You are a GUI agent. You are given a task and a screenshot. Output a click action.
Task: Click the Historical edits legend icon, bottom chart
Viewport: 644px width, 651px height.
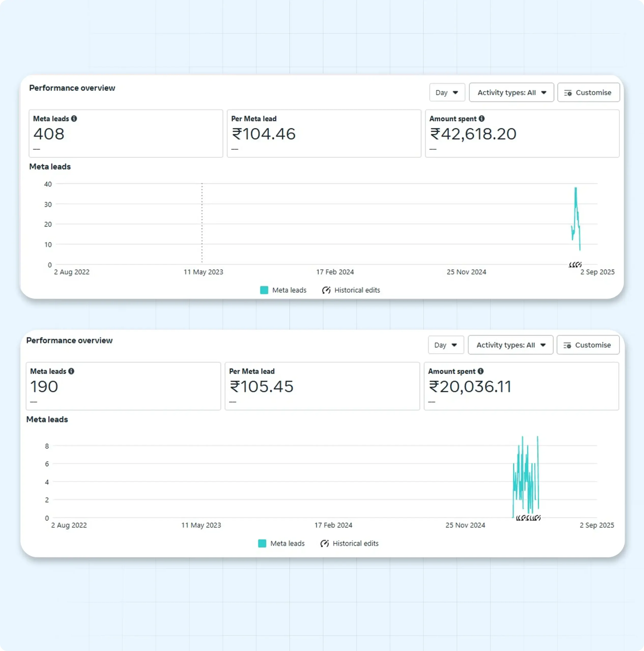(324, 543)
